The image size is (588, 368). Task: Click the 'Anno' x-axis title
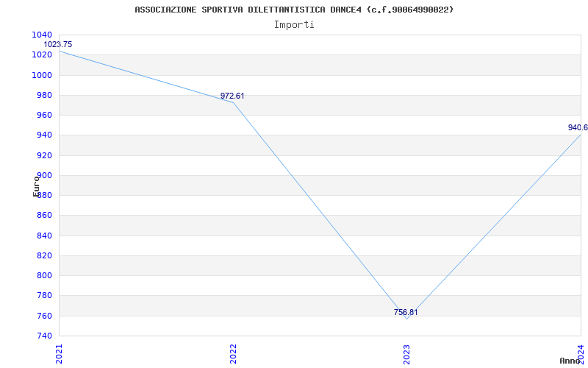coord(570,361)
